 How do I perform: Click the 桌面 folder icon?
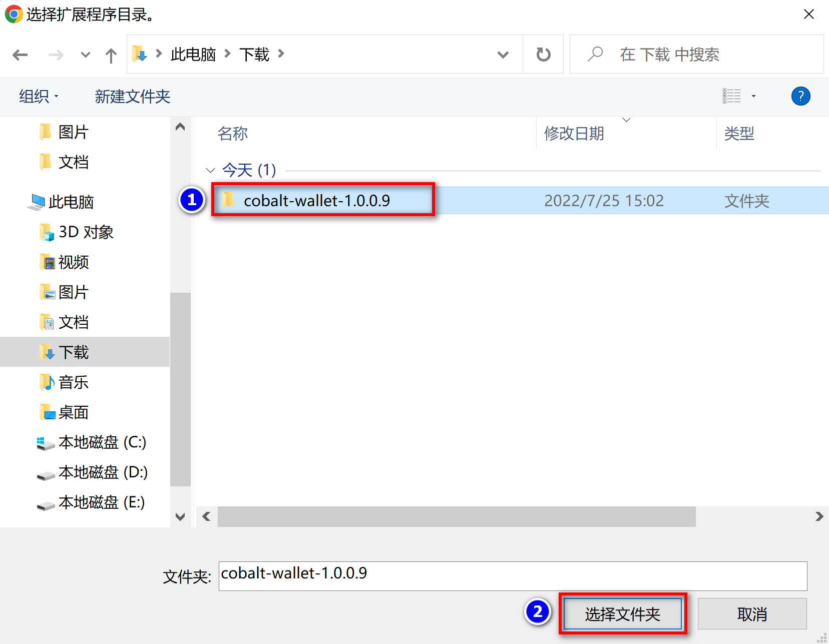(47, 412)
